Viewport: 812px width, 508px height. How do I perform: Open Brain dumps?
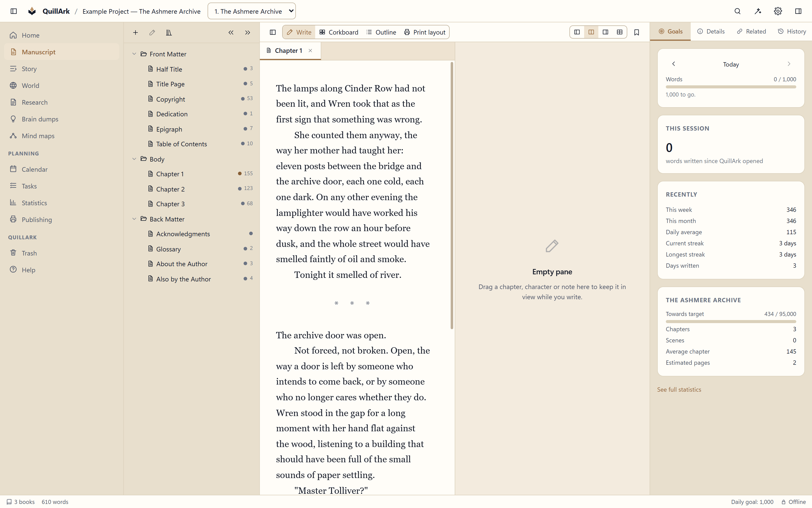point(62,119)
